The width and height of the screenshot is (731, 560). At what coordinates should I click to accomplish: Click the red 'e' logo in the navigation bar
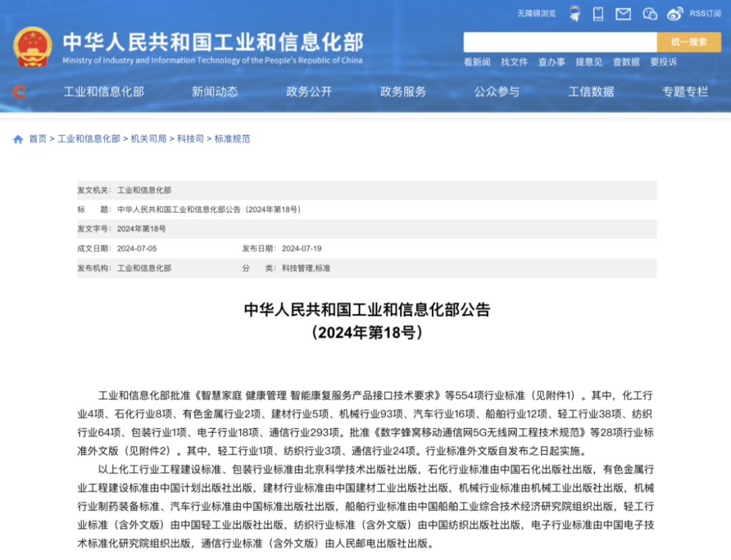tap(20, 92)
